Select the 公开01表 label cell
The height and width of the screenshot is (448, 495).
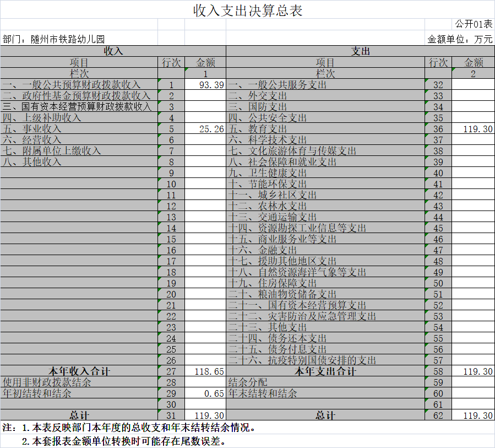click(473, 24)
